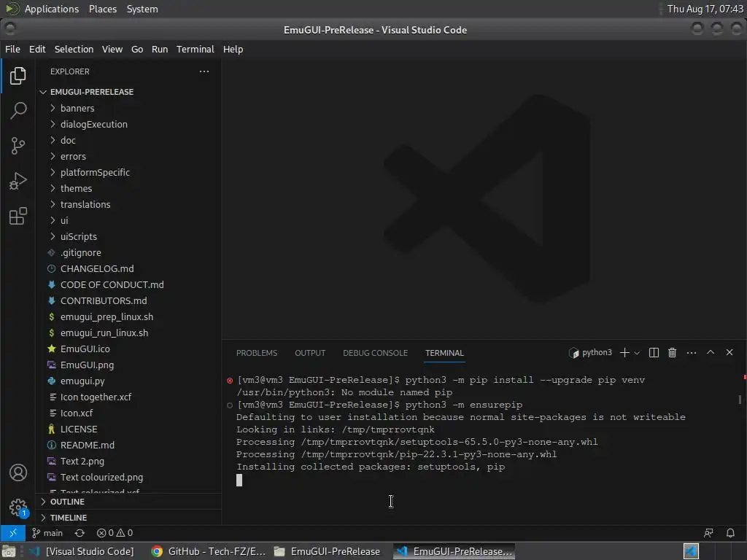Switch to EmuGUI-PreRelease file manager in taskbar
747x560 pixels.
(328, 551)
